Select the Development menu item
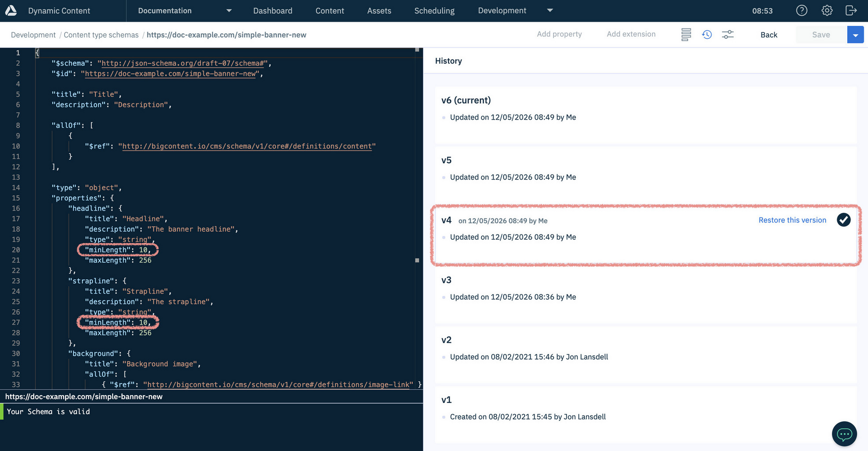The width and height of the screenshot is (868, 451). 502,11
